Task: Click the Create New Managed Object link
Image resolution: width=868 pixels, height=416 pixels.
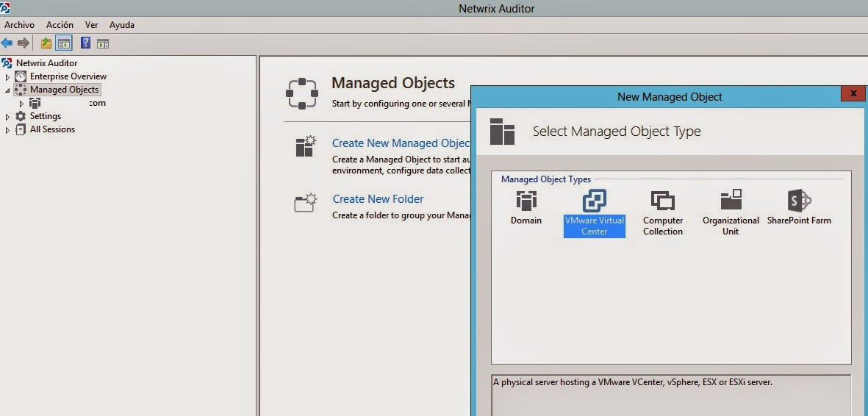Action: coord(401,143)
